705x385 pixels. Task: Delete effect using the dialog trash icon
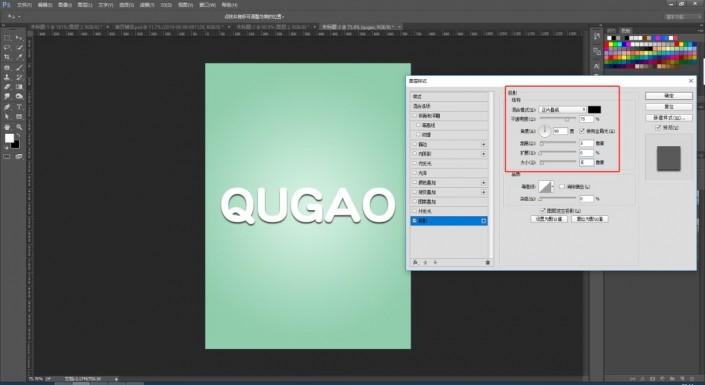(487, 262)
